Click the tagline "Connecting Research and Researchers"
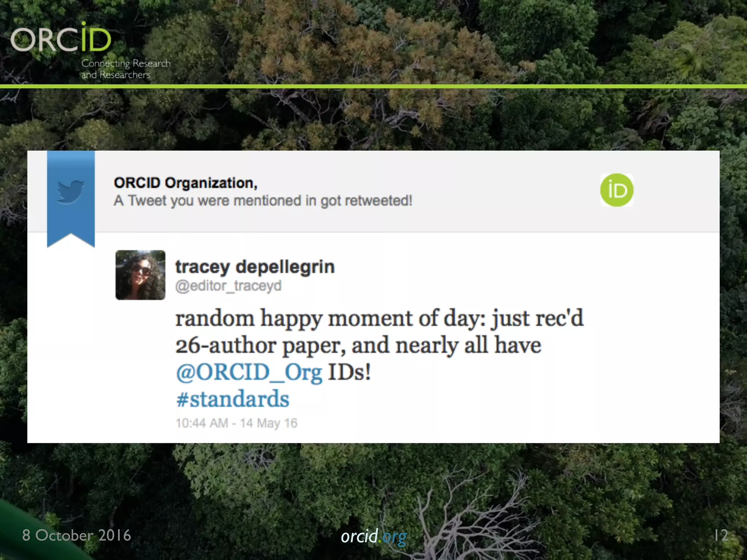This screenshot has width=747, height=560. pyautogui.click(x=126, y=69)
